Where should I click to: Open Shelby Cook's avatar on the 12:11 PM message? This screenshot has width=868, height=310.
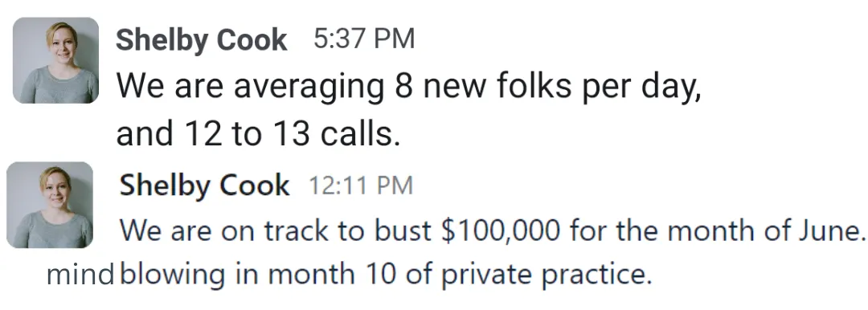[50, 205]
